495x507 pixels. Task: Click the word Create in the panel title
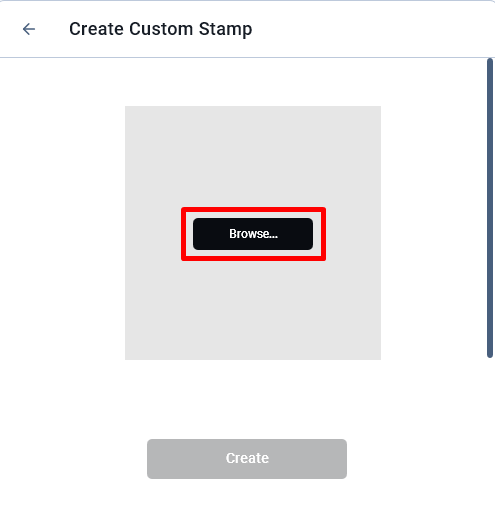(96, 29)
